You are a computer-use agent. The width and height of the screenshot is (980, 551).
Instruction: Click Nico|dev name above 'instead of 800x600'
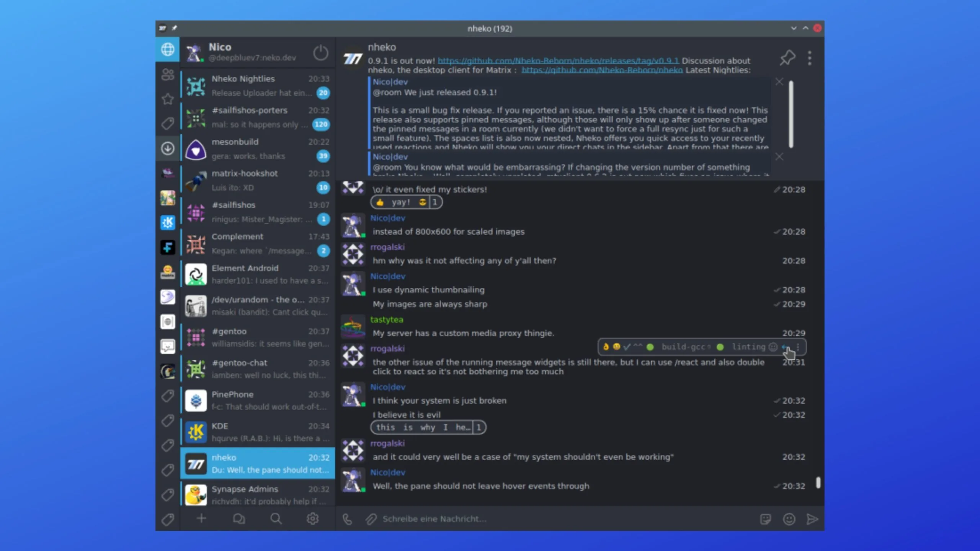click(387, 218)
